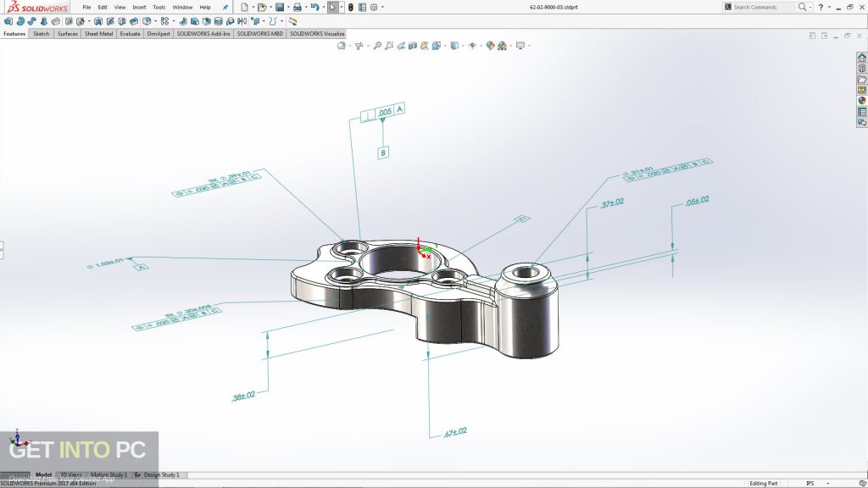
Task: Click the New document icon
Action: (x=244, y=7)
